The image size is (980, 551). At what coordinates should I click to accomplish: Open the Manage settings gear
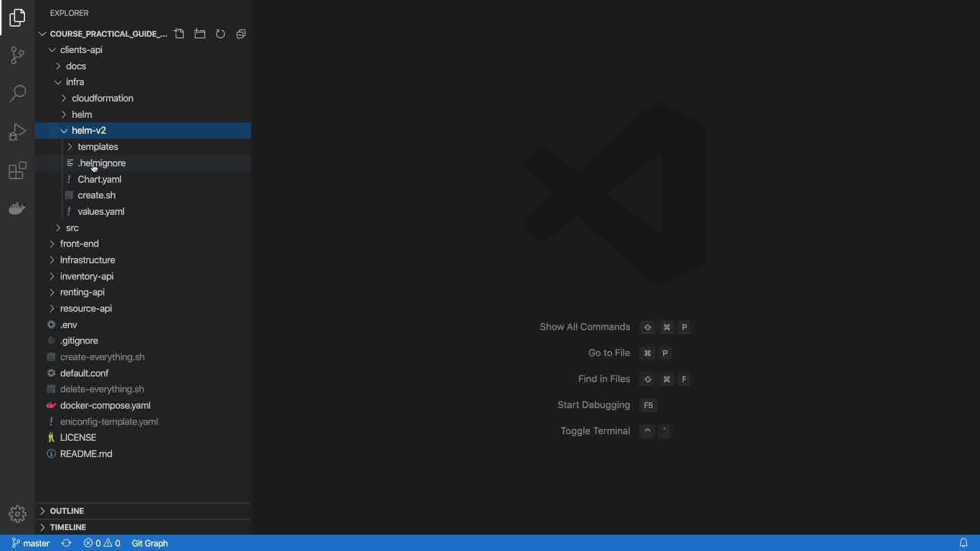17,514
